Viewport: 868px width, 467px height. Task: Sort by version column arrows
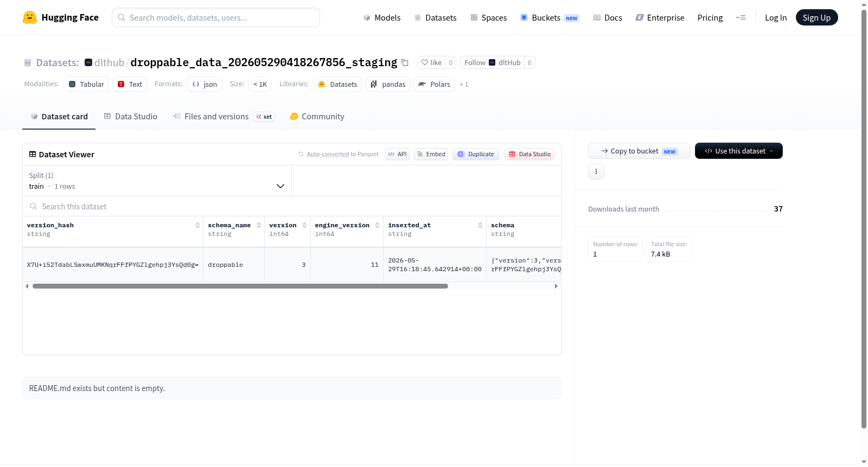[304, 225]
